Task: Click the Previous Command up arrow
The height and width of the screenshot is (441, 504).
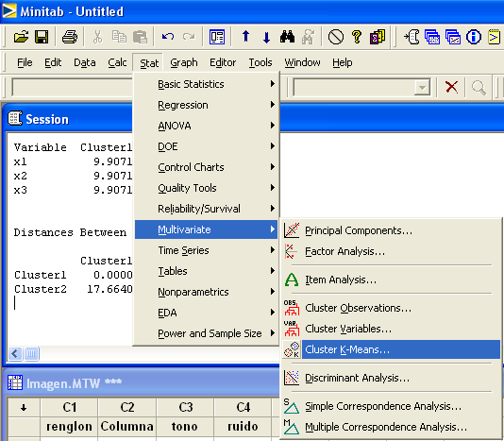Action: (x=246, y=36)
